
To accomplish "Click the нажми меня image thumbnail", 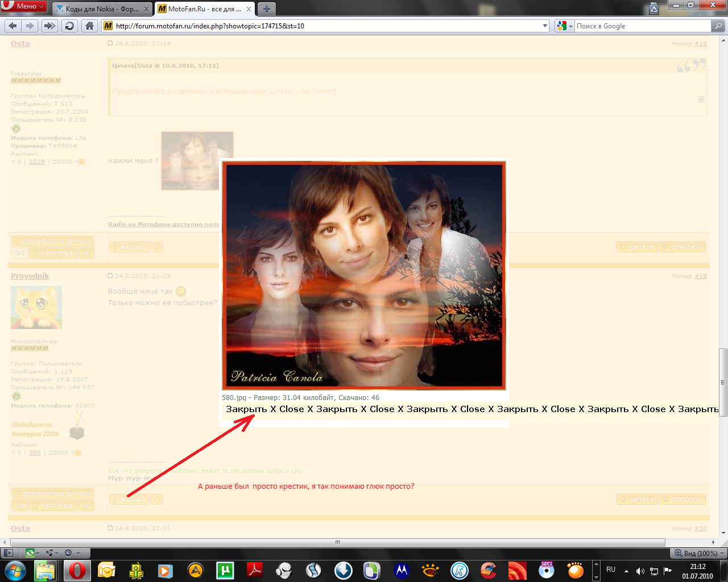I will tap(197, 161).
